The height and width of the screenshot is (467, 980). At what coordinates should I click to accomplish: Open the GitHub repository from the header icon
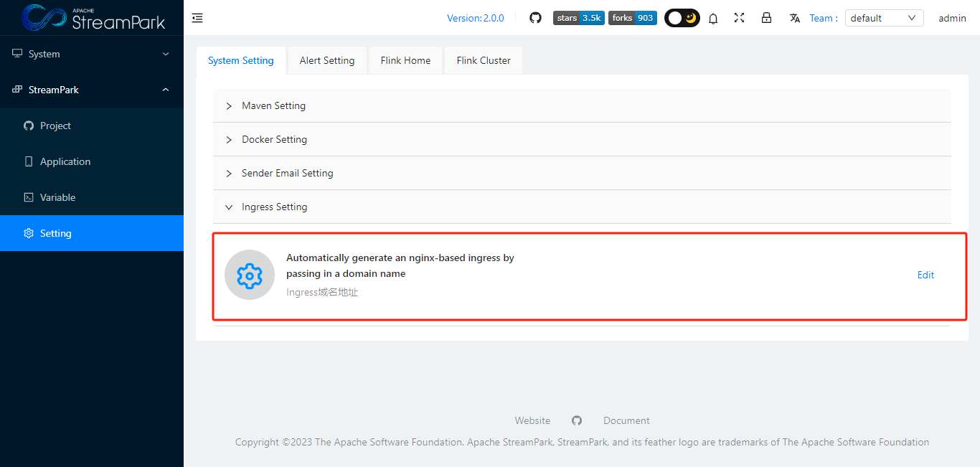(x=535, y=18)
